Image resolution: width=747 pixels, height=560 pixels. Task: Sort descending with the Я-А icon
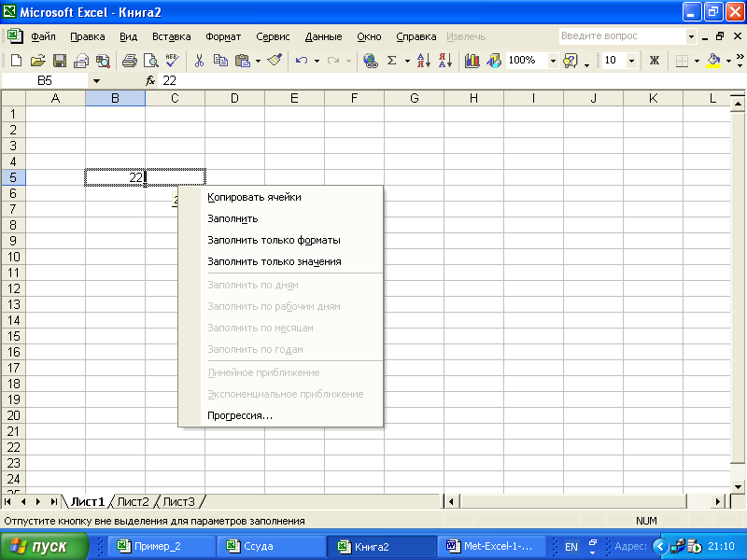click(x=445, y=61)
